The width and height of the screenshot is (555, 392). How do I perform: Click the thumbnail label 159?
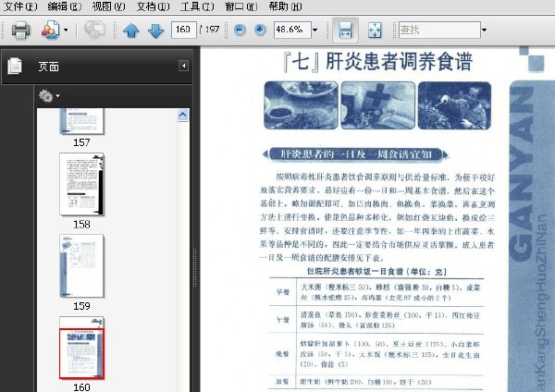pyautogui.click(x=81, y=306)
